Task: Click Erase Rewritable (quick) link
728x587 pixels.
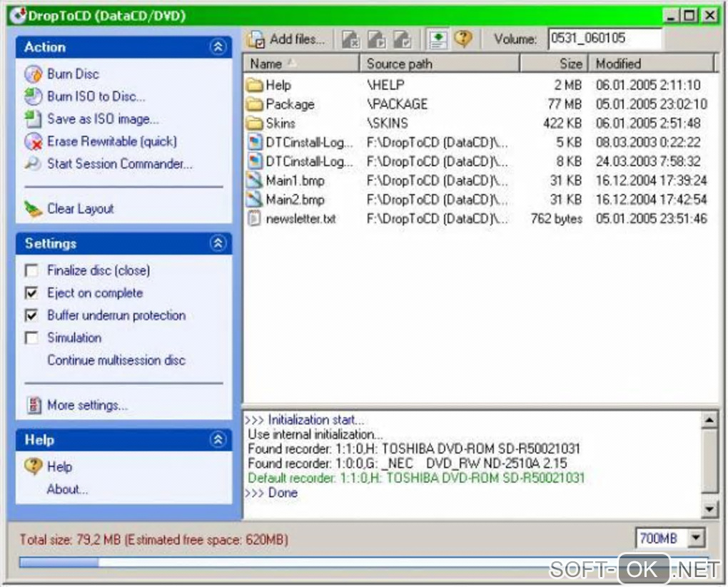Action: (x=112, y=141)
